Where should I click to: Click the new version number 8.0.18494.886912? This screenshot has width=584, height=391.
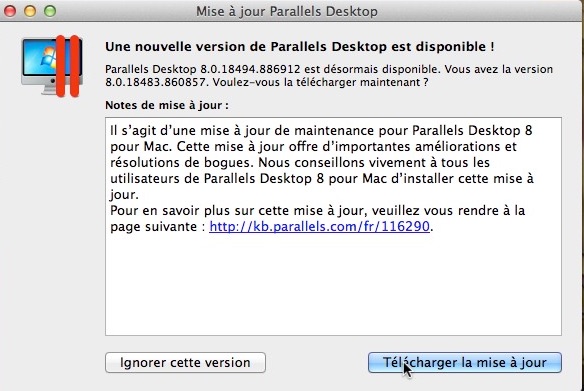pyautogui.click(x=250, y=69)
